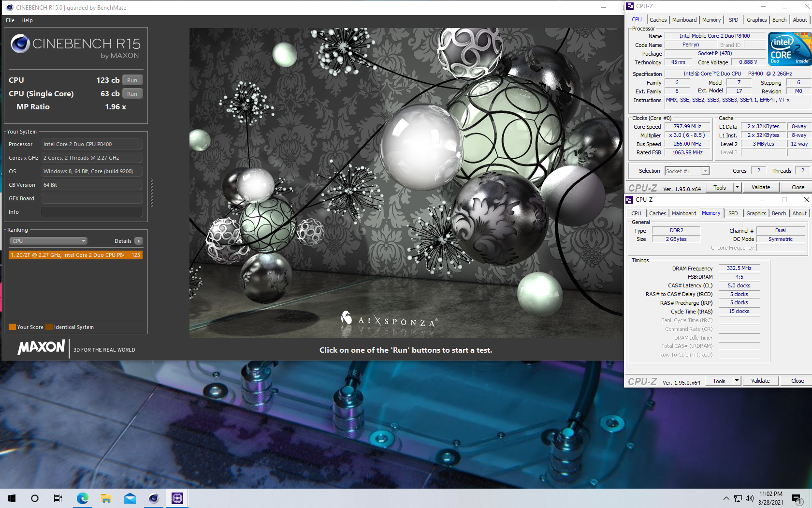
Task: Switch to Cinebench taskbar icon
Action: click(x=154, y=498)
